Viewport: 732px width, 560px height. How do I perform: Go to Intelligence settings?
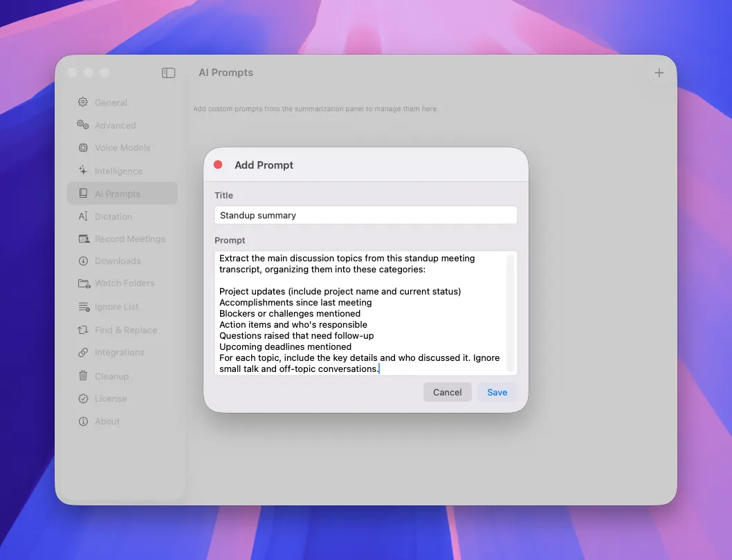(x=122, y=171)
